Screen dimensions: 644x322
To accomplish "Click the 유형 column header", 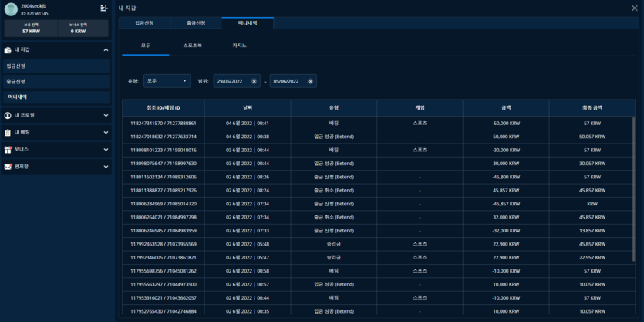I will point(333,108).
